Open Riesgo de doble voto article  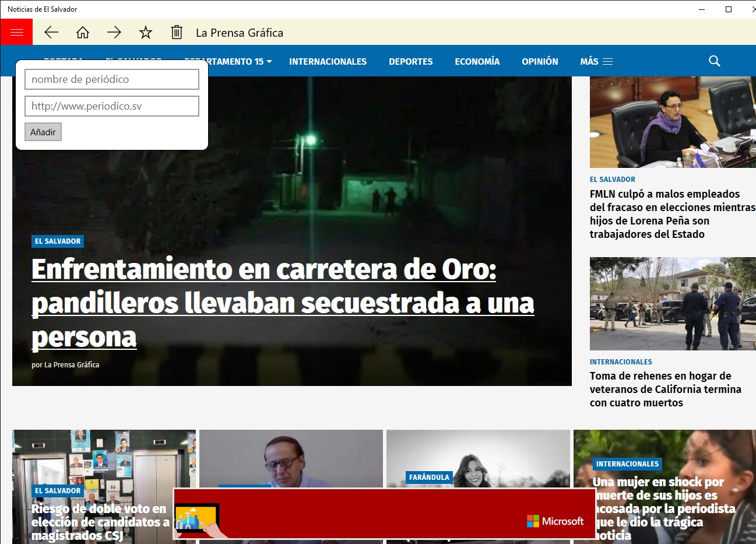pos(100,522)
